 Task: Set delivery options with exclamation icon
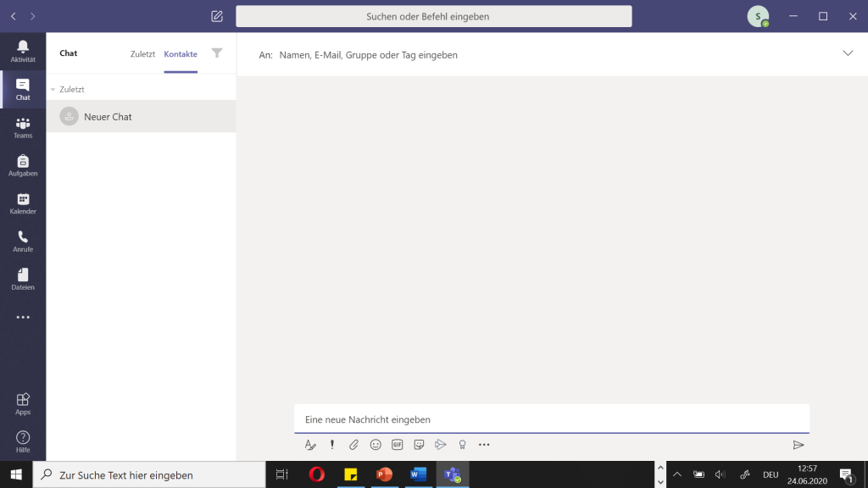click(x=332, y=445)
